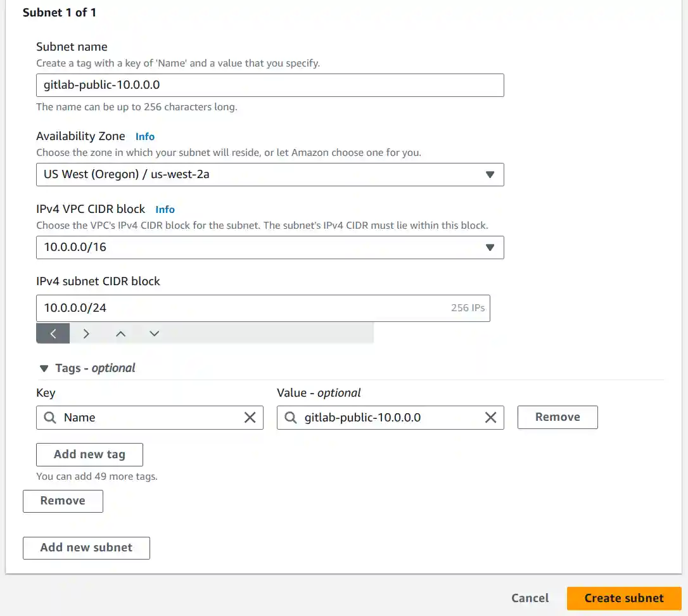
Task: Click the left chevron arrow icon
Action: (53, 333)
